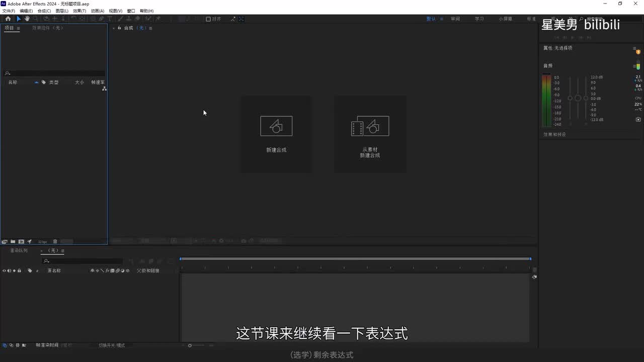Click 从素材新建合成 button
This screenshot has width=644, height=362.
[x=370, y=134]
